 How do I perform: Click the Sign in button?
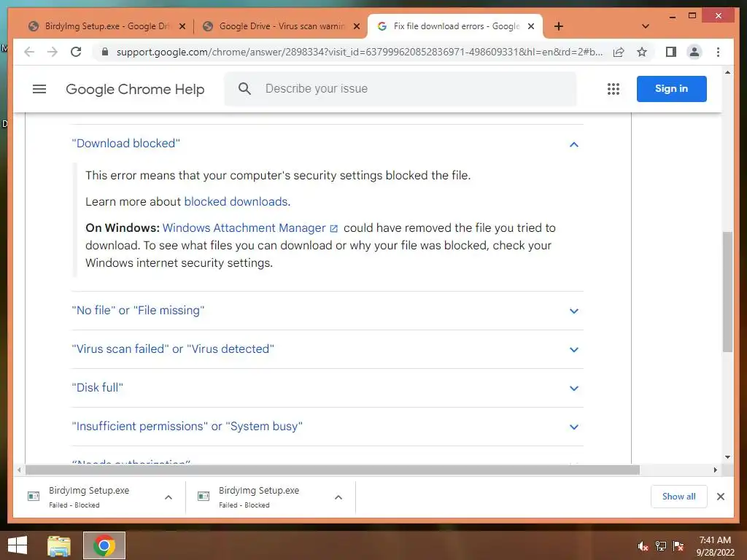tap(671, 88)
